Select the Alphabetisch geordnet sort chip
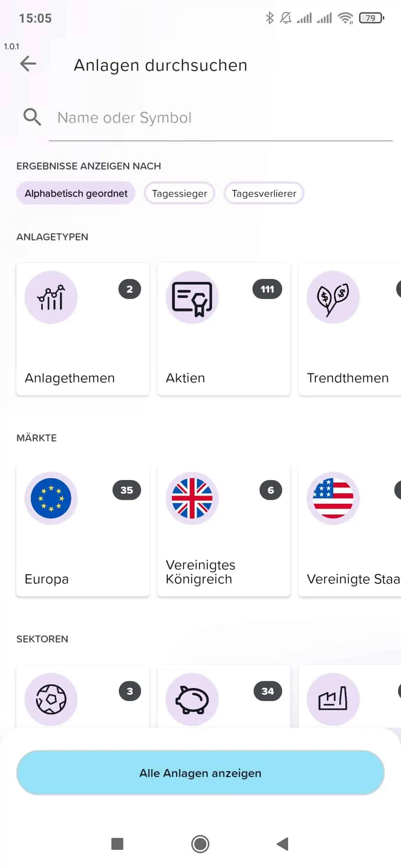The height and width of the screenshot is (868, 401). coord(76,193)
